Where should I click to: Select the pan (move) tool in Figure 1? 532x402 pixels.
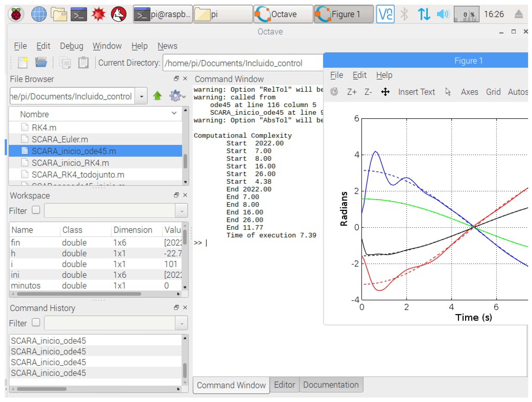click(x=385, y=92)
